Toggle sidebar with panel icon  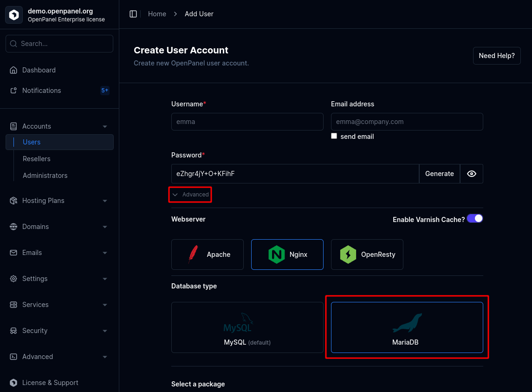tap(133, 14)
